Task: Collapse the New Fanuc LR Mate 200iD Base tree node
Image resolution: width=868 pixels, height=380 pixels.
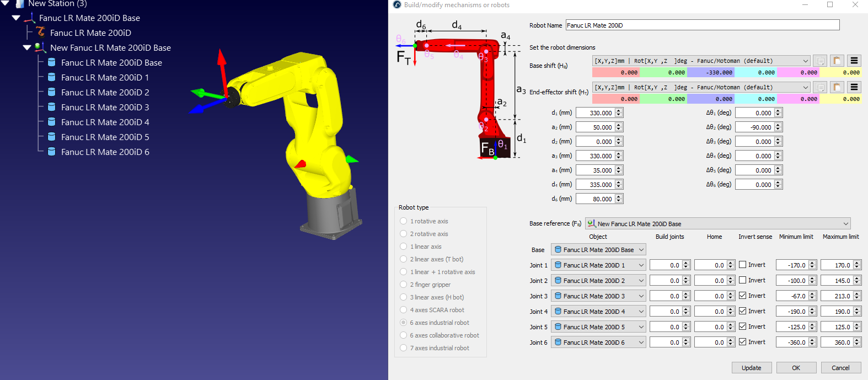Action: coord(26,47)
